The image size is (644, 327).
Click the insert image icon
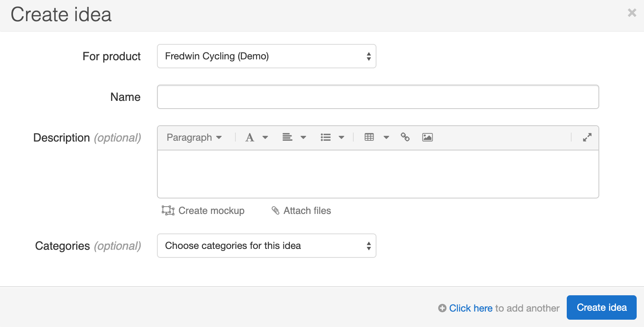tap(427, 137)
